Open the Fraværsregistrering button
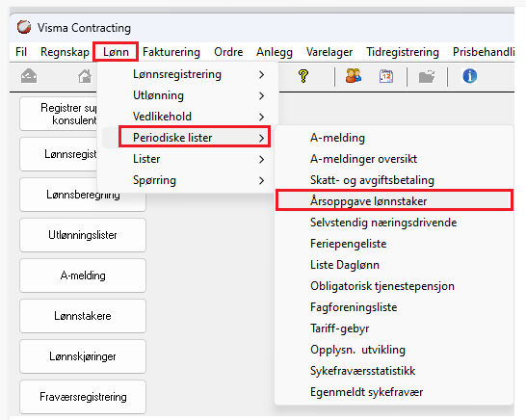526x420 pixels. pos(83,397)
